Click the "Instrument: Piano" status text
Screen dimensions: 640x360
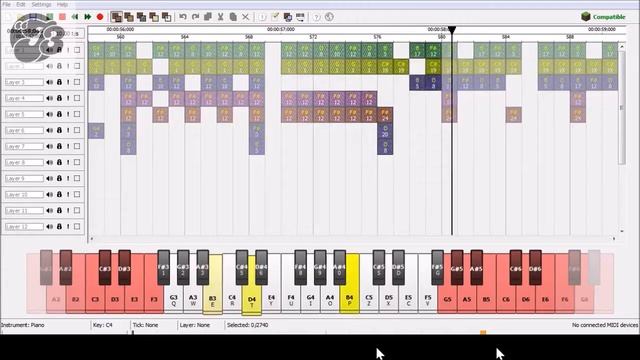pyautogui.click(x=22, y=325)
